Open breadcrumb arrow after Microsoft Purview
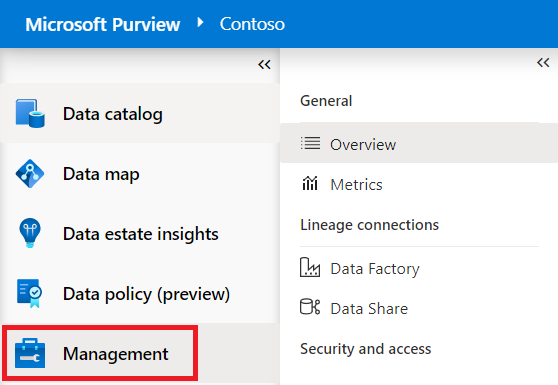Viewport: 558px width, 385px height. coord(200,22)
